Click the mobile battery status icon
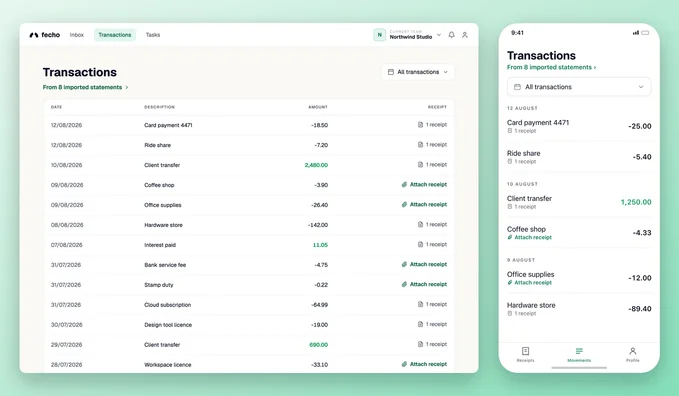679x396 pixels. [645, 32]
